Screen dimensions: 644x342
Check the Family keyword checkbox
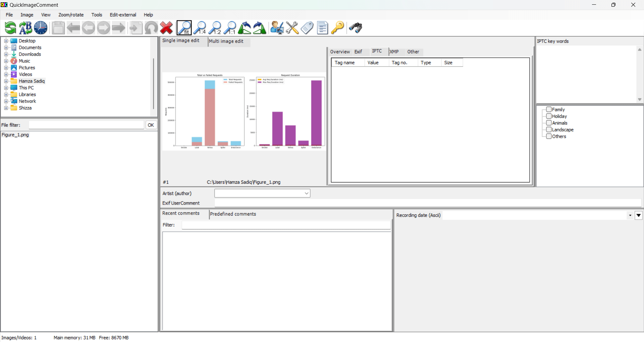coord(549,109)
